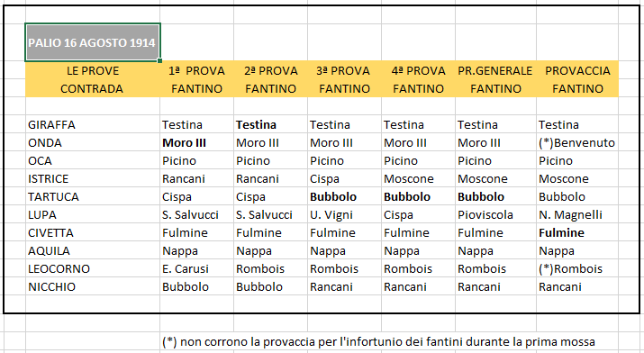Viewport: 644px width, 353px height.
Task: Click the bold Moro III cell
Action: [x=196, y=142]
